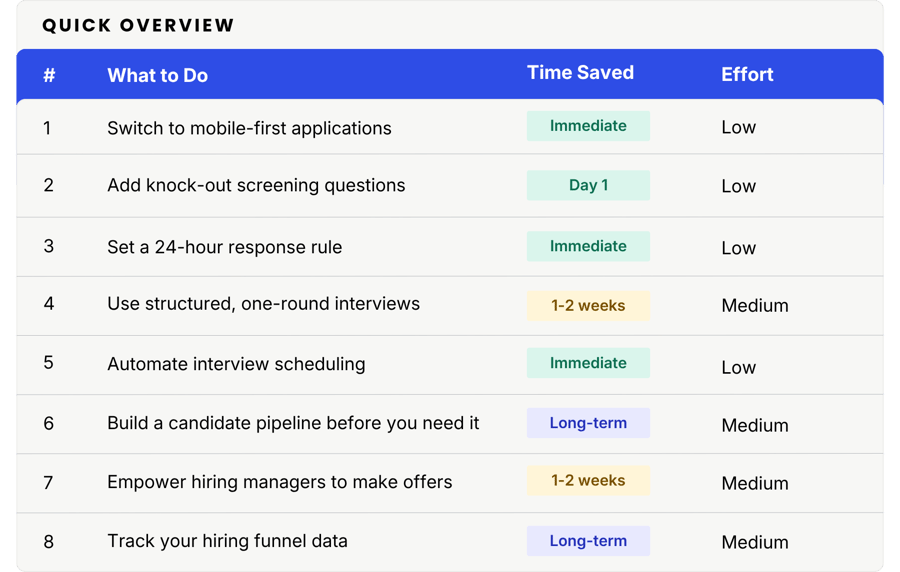900x572 pixels.
Task: Click the "Effort" column header
Action: click(x=747, y=74)
